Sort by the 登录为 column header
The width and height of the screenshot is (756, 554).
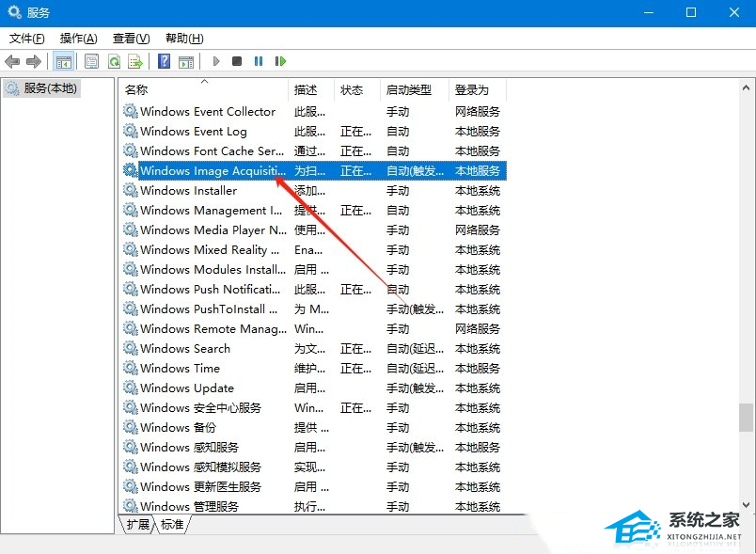tap(478, 89)
